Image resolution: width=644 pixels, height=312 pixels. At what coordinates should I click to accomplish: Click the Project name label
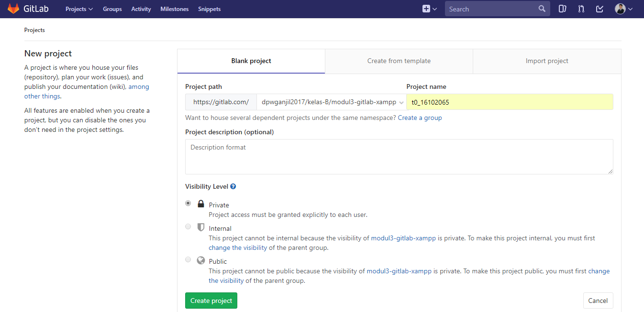point(426,86)
